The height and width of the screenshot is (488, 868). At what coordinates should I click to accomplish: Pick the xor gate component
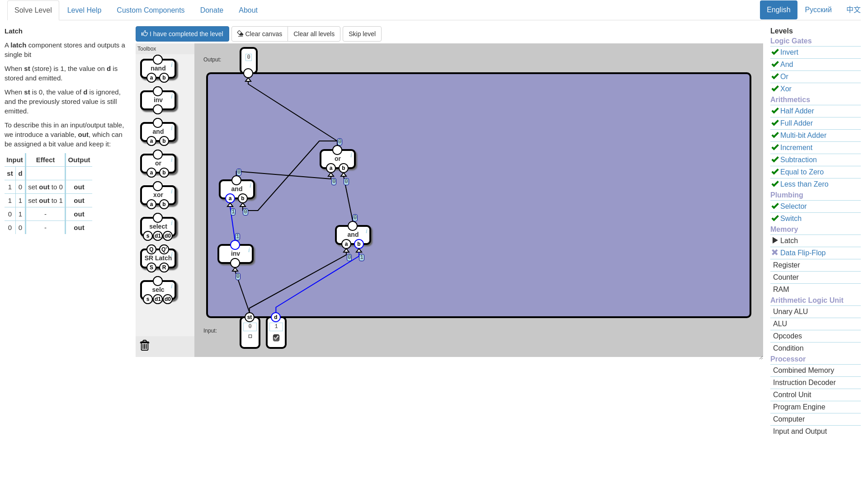pyautogui.click(x=158, y=195)
